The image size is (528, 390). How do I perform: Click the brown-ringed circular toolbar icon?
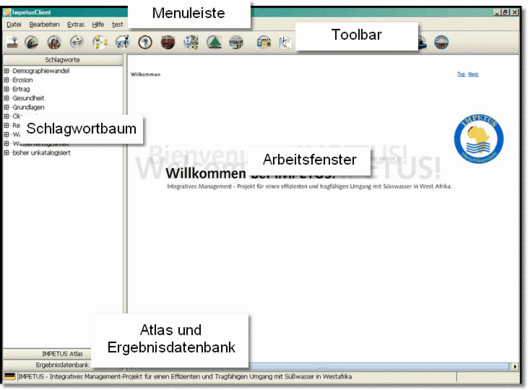[145, 42]
